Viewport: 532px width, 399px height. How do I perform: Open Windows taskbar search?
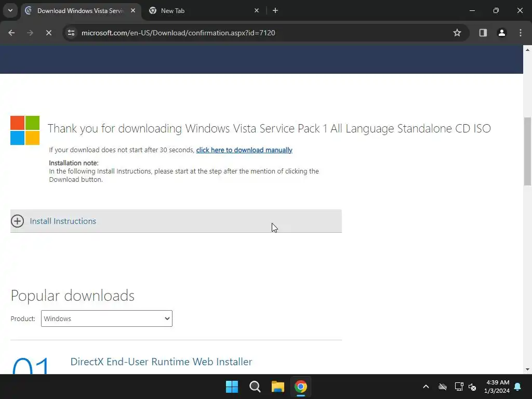tap(255, 387)
